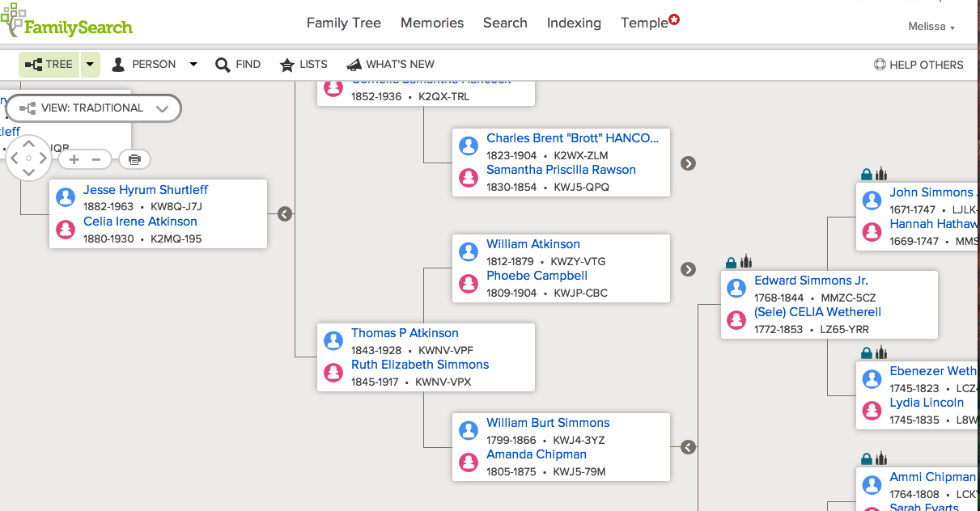
Task: Open the Memories menu item
Action: click(432, 23)
